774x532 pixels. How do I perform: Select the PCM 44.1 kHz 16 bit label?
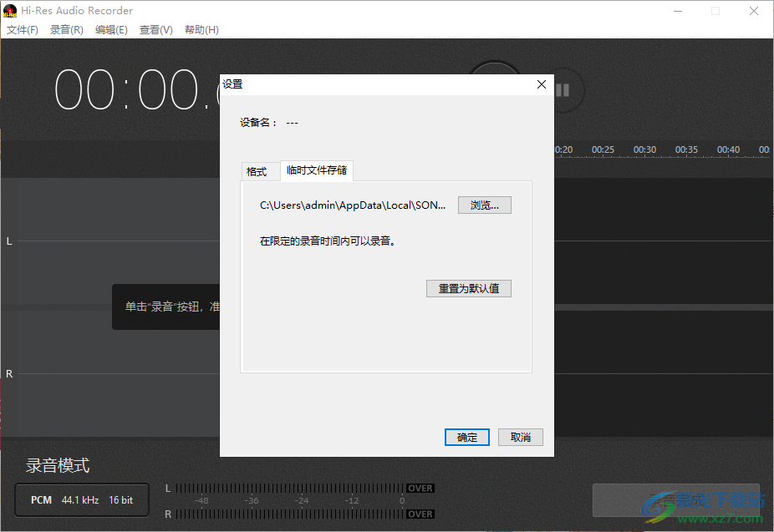coord(81,499)
